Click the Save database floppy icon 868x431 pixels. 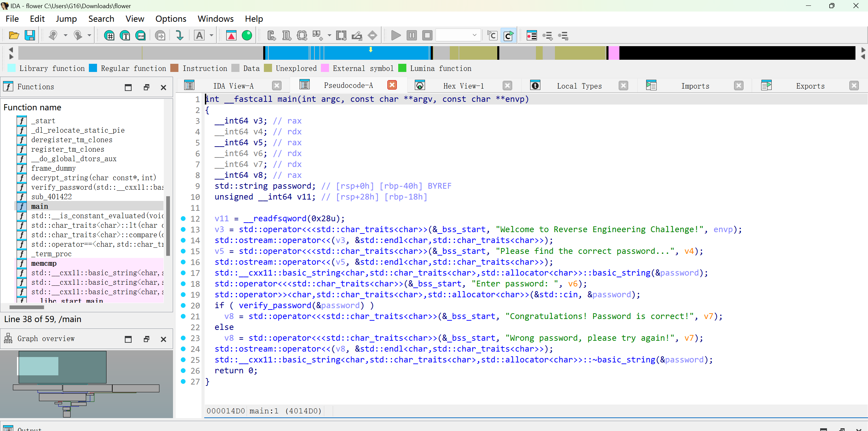tap(30, 35)
